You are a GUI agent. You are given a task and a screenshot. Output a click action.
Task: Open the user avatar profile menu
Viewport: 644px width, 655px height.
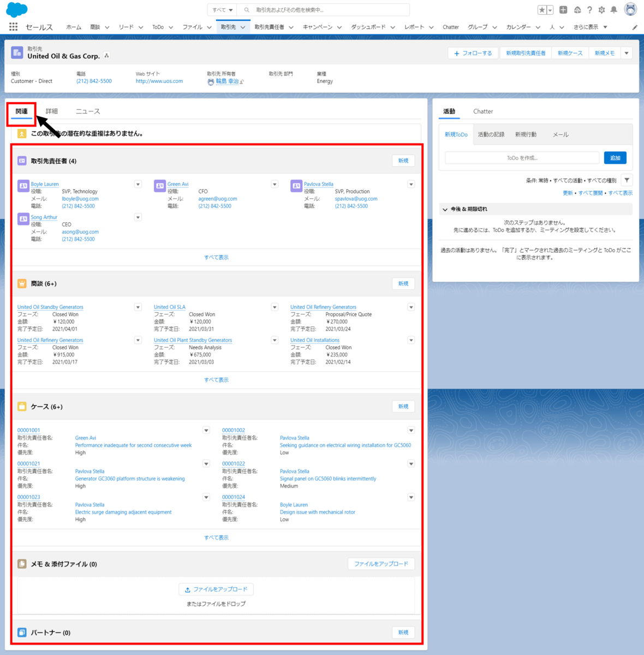pyautogui.click(x=630, y=10)
